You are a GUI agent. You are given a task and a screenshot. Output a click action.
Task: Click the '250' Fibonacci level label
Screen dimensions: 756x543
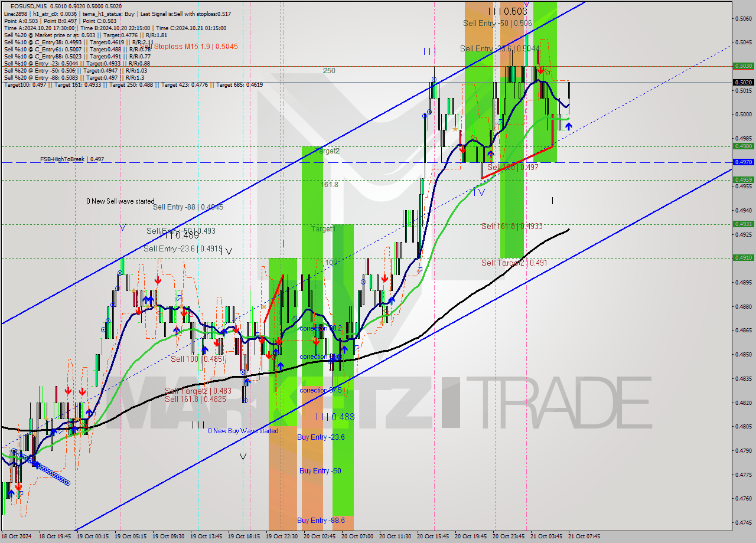point(329,71)
